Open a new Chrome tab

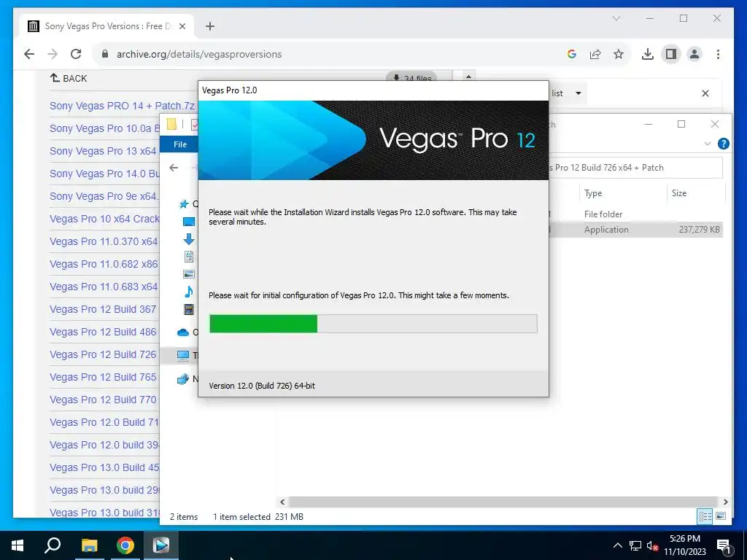[x=210, y=26]
